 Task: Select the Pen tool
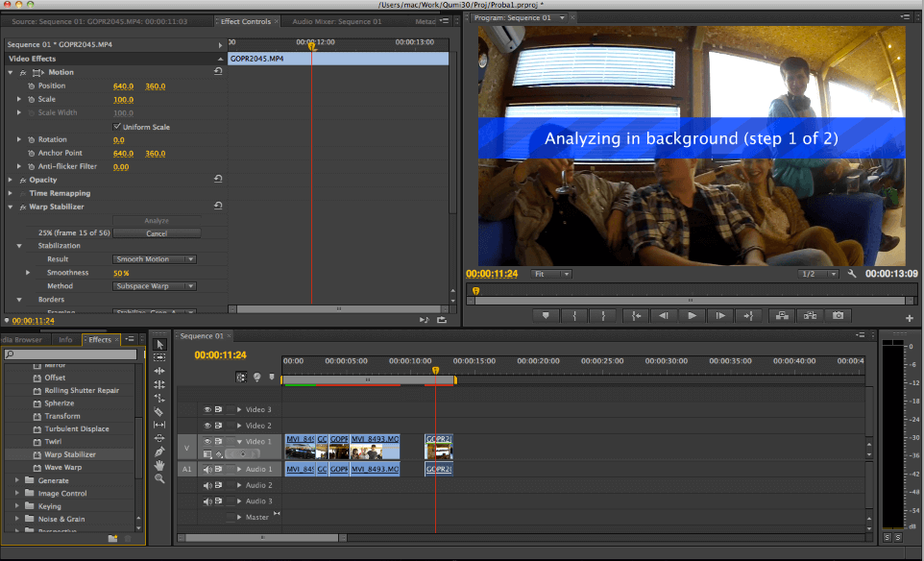[x=159, y=452]
